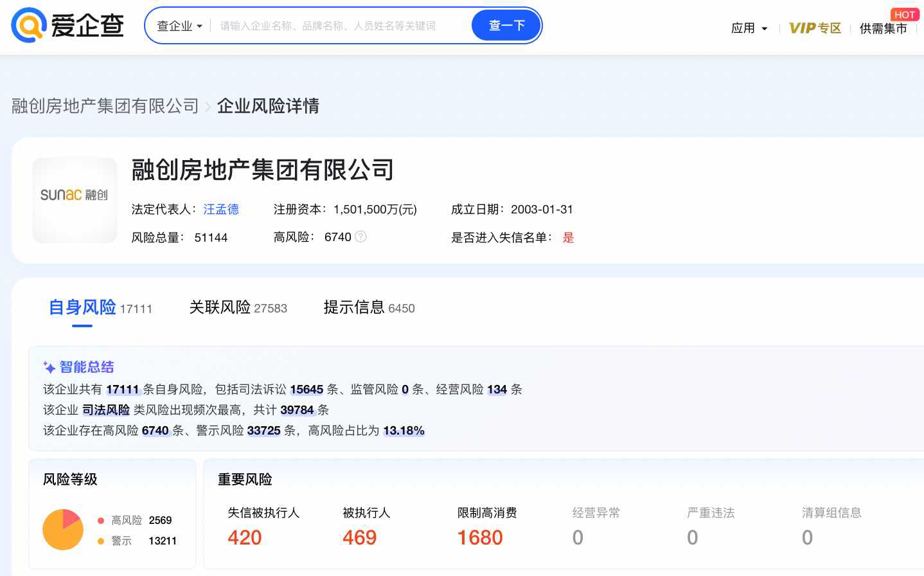This screenshot has width=924, height=576.
Task: Click the red 高风险 legend dot
Action: click(x=100, y=520)
